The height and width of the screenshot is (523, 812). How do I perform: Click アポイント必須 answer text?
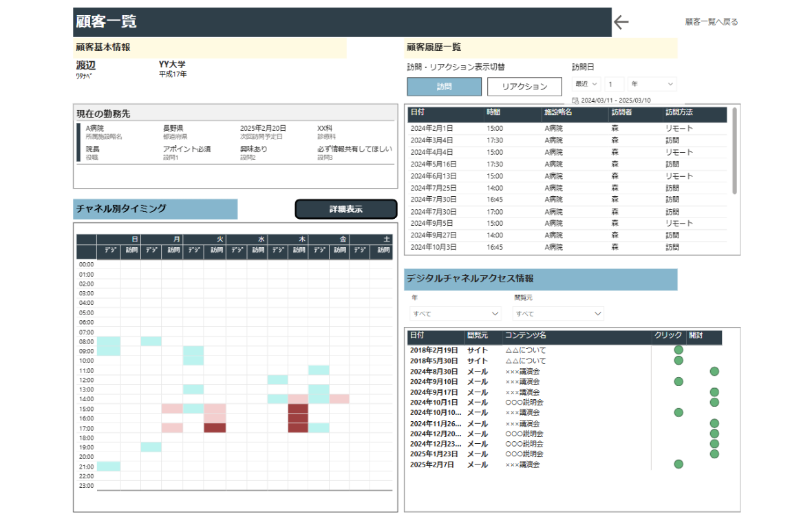187,149
